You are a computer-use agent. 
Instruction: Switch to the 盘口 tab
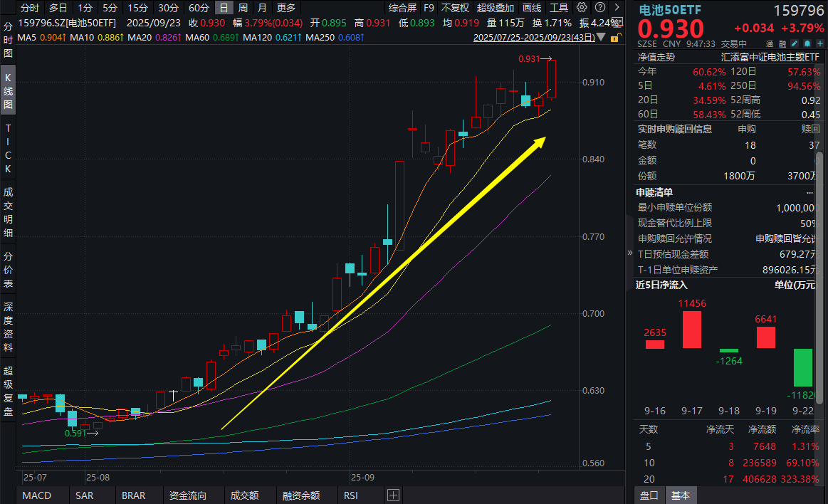coord(649,495)
